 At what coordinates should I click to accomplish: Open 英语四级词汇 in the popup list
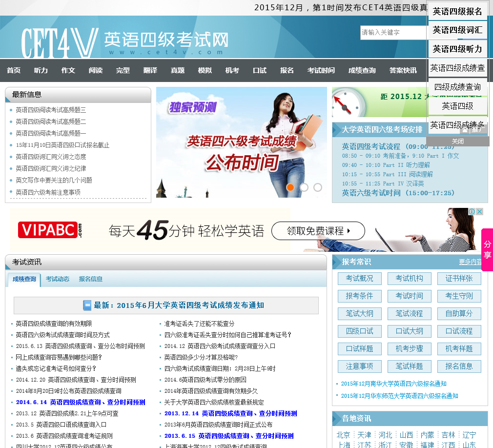point(457,30)
